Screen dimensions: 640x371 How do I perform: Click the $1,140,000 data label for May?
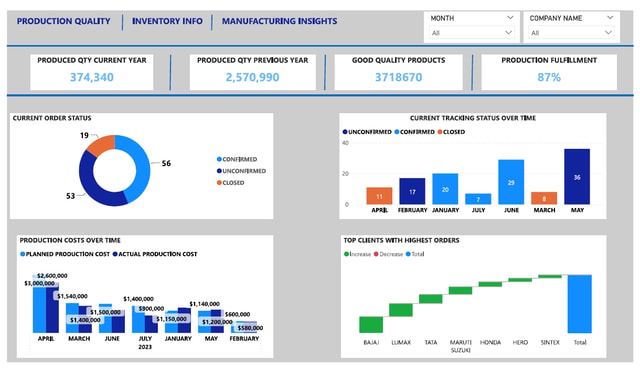coord(204,304)
